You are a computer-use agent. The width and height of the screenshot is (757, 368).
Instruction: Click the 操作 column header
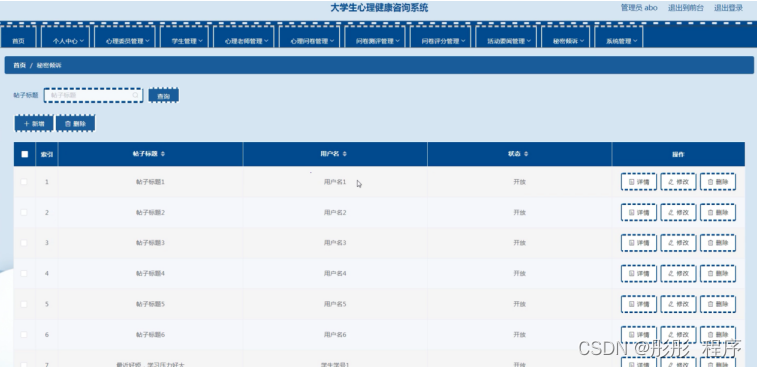coord(678,155)
